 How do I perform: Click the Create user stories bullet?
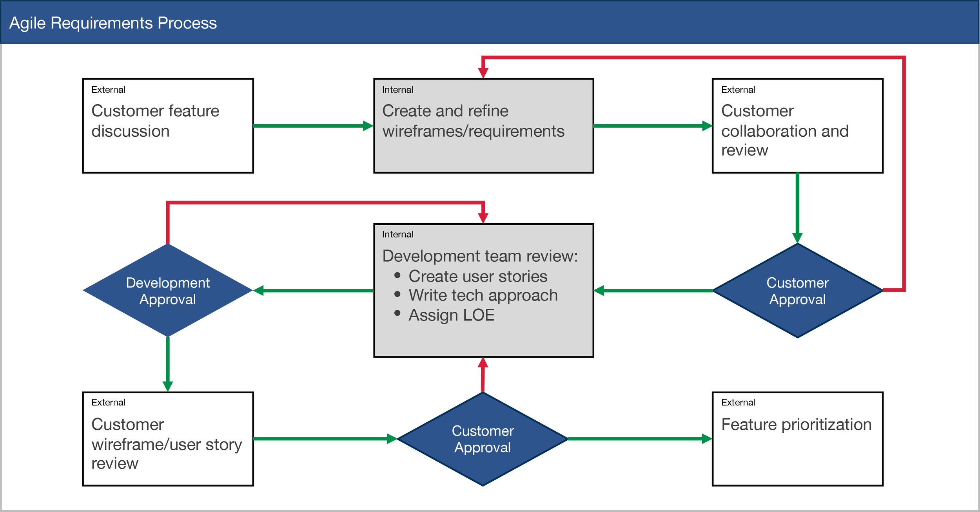477,276
